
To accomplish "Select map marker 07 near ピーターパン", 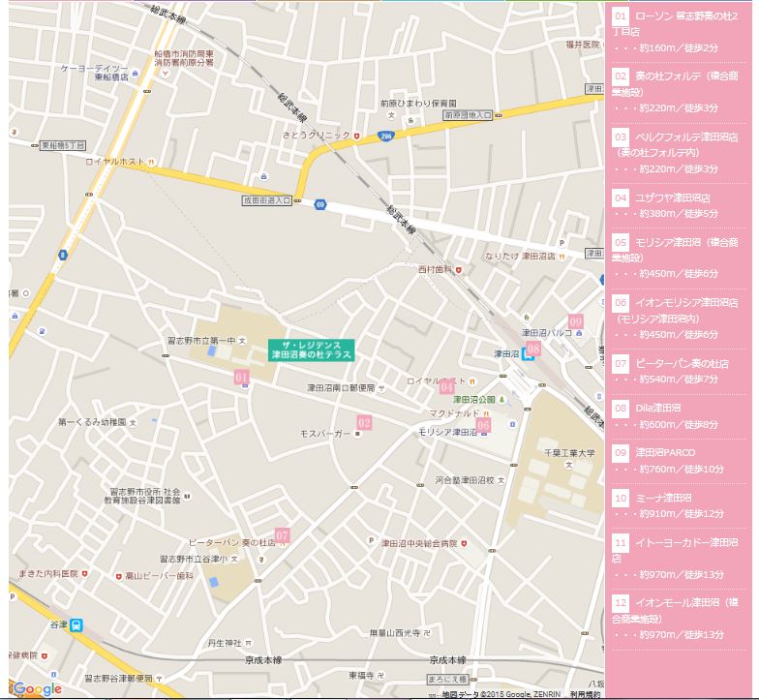I will (x=282, y=534).
